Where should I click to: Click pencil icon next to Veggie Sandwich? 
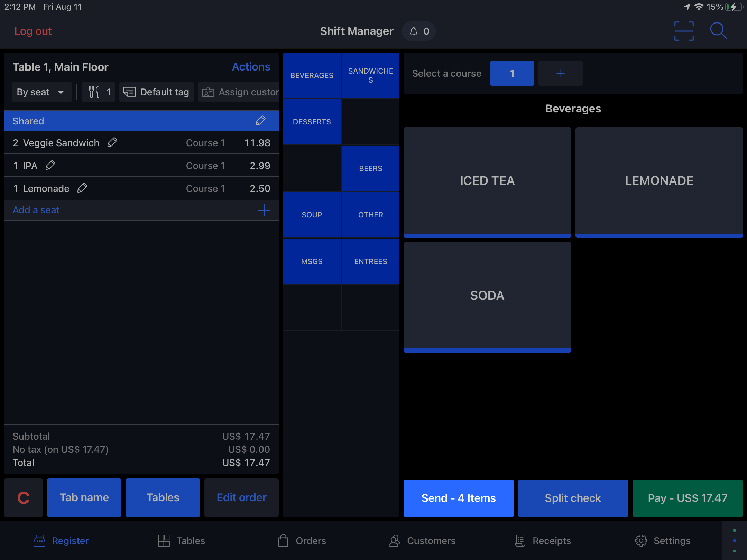point(112,142)
